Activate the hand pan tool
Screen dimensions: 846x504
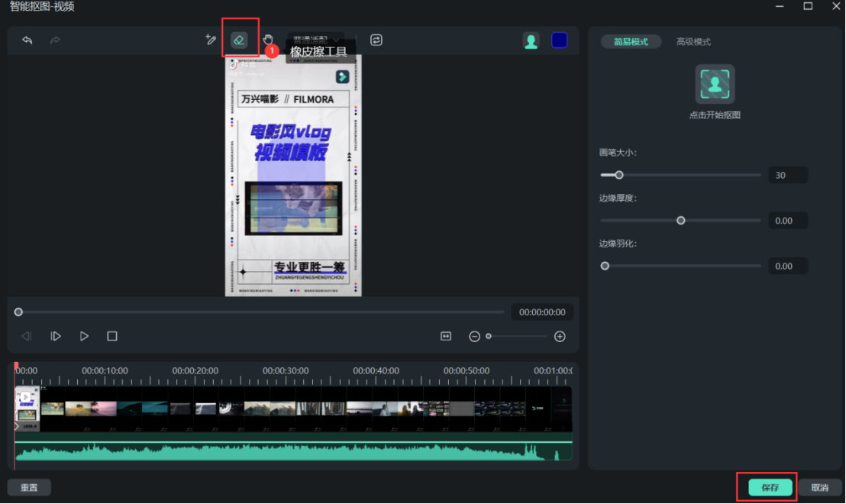[268, 40]
